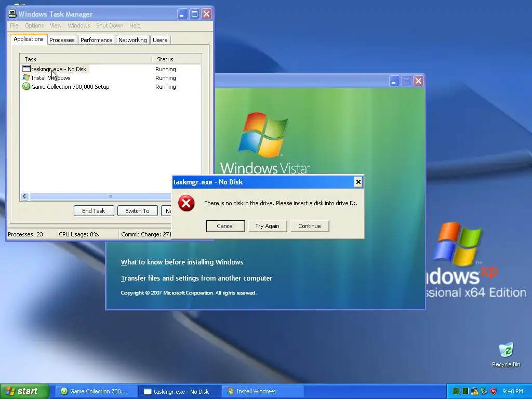Viewport: 532px width, 399px height.
Task: Open the File menu in Task Manager
Action: point(14,25)
